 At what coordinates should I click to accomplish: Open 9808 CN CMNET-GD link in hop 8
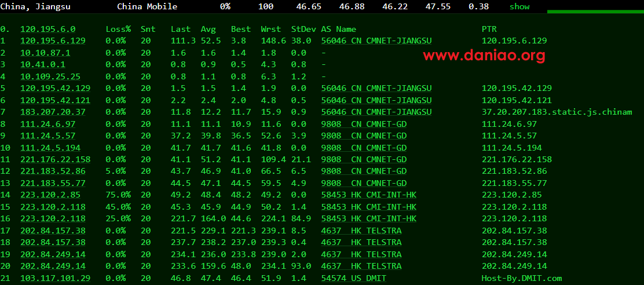point(364,124)
